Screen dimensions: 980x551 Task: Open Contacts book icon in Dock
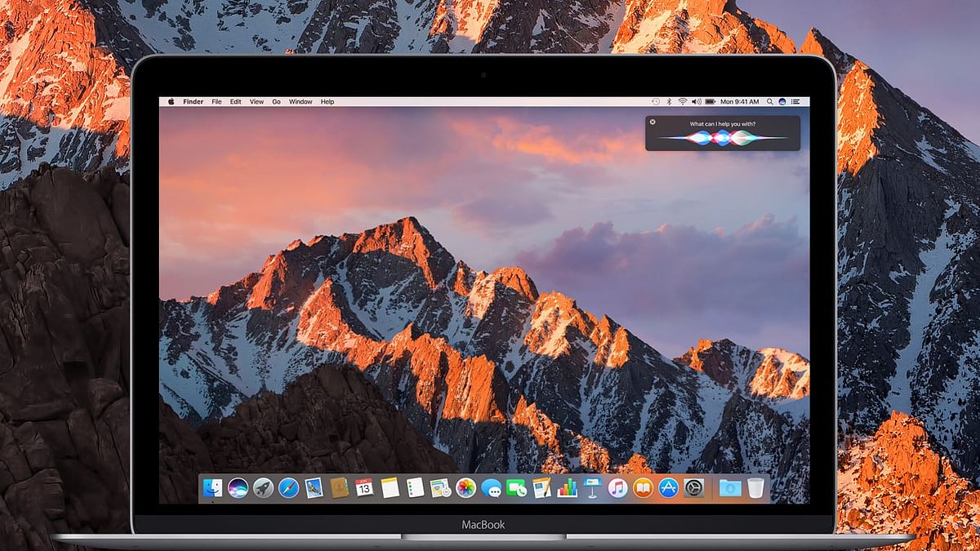point(339,487)
